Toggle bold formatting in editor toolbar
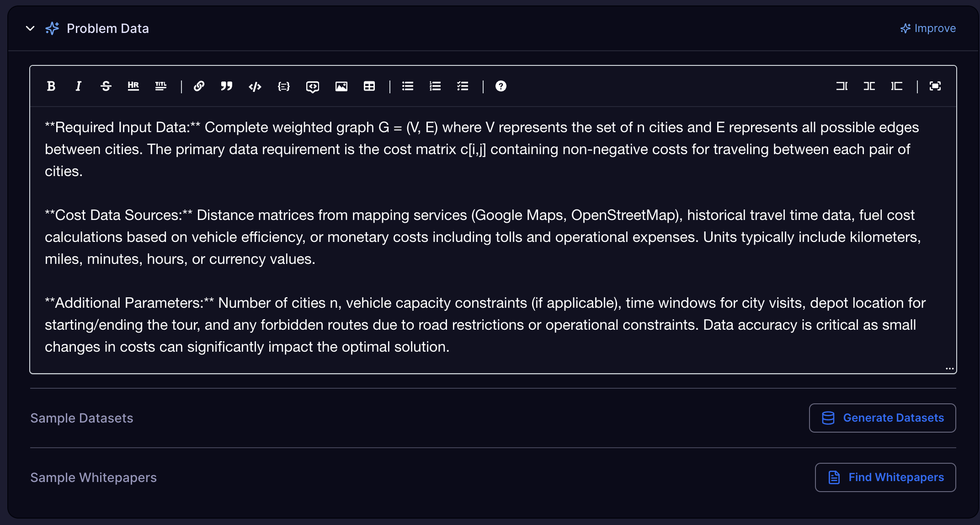 pos(51,86)
